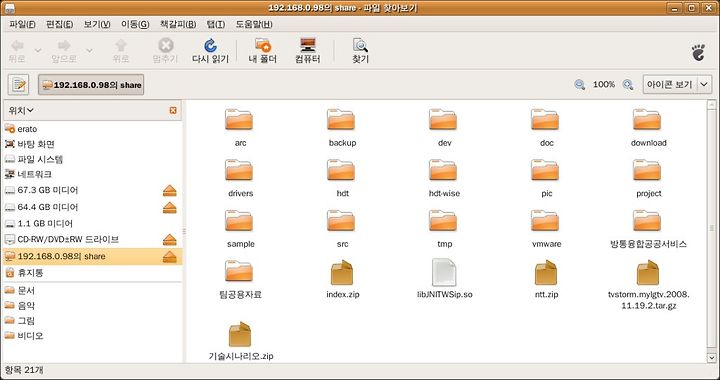The image size is (720, 380).
Task: Eject the 67.3 GB 미디어 volume
Action: [169, 190]
